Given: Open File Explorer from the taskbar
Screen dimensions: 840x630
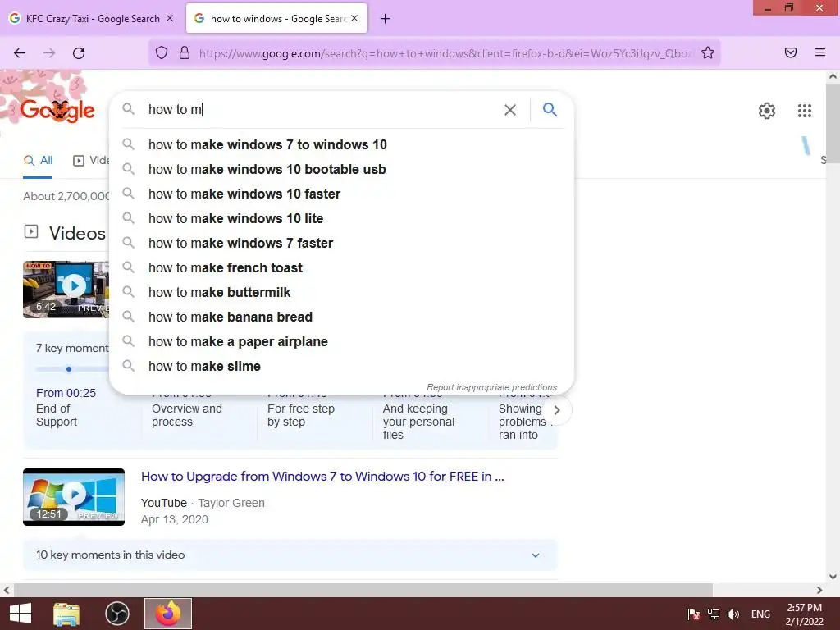Looking at the screenshot, I should pyautogui.click(x=66, y=614).
